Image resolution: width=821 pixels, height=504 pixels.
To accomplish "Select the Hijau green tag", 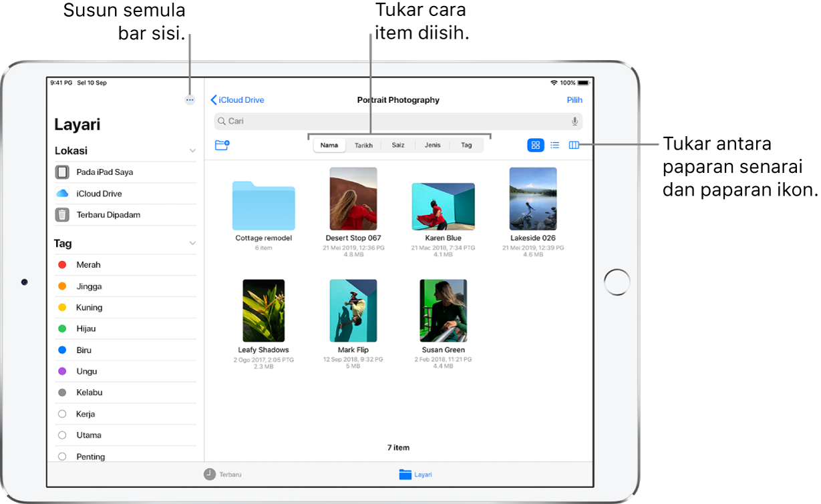I will coord(126,328).
